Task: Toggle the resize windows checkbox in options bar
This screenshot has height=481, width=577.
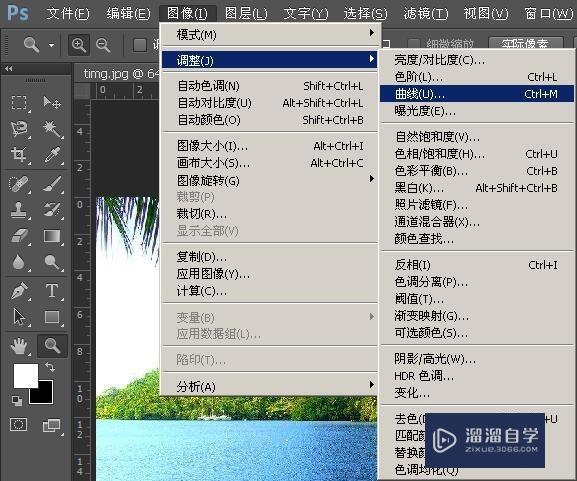Action: (140, 45)
